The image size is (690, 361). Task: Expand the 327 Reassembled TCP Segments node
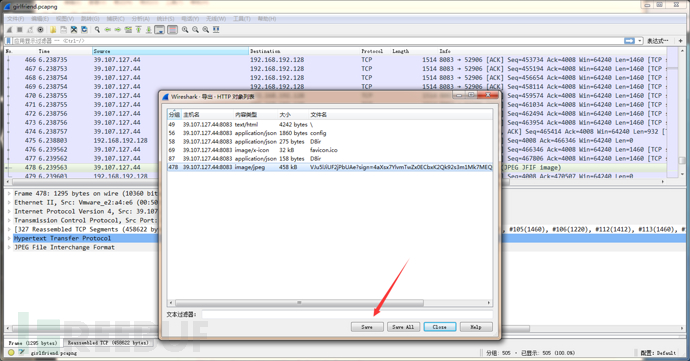(x=9, y=229)
